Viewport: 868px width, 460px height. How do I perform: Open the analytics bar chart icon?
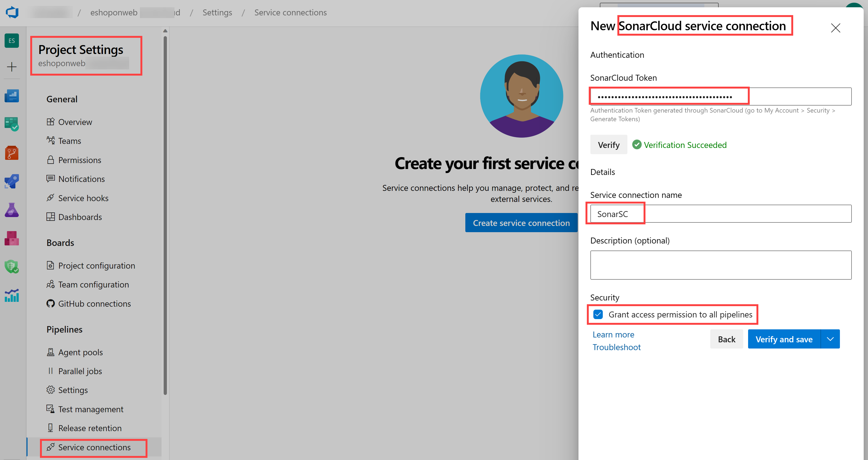[12, 295]
